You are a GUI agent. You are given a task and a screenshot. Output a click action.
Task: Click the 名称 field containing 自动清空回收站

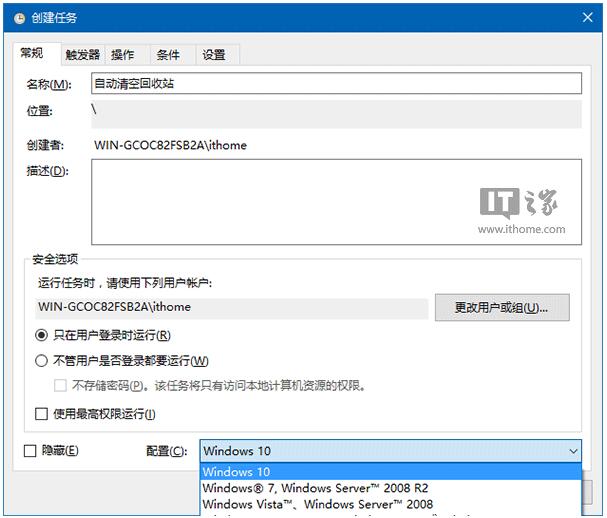click(336, 84)
